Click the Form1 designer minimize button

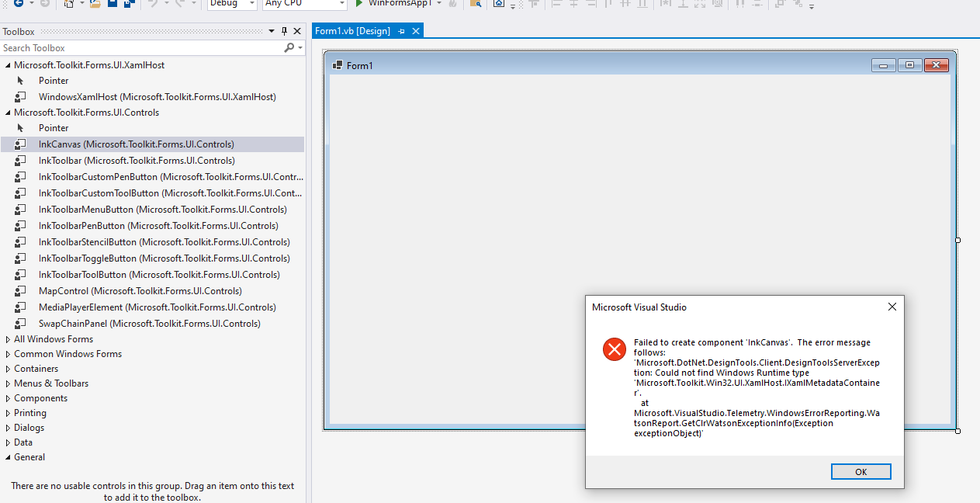click(x=883, y=65)
